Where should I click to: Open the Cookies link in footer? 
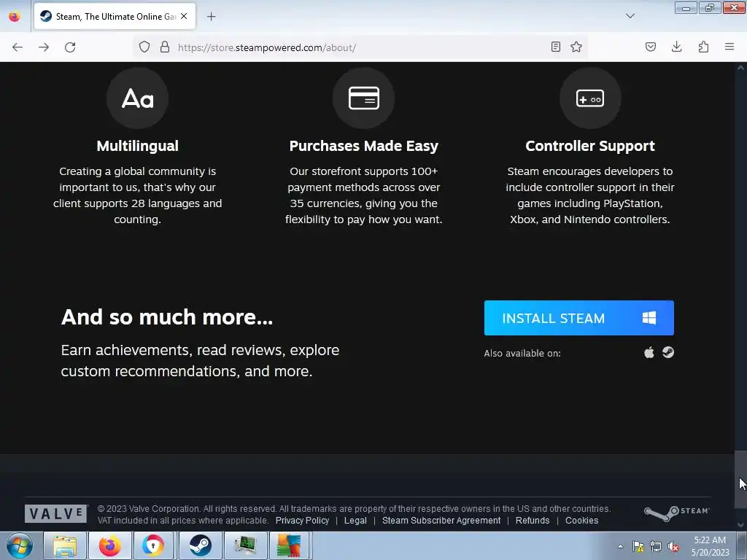[x=581, y=521]
